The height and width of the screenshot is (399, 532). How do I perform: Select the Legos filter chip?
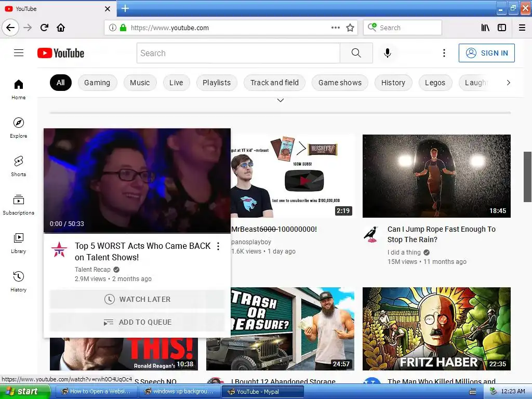pos(435,83)
